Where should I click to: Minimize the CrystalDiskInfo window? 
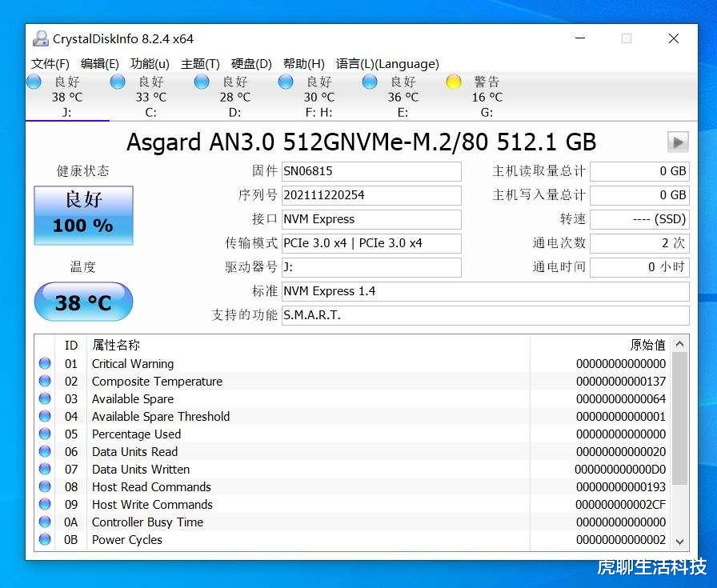(580, 38)
